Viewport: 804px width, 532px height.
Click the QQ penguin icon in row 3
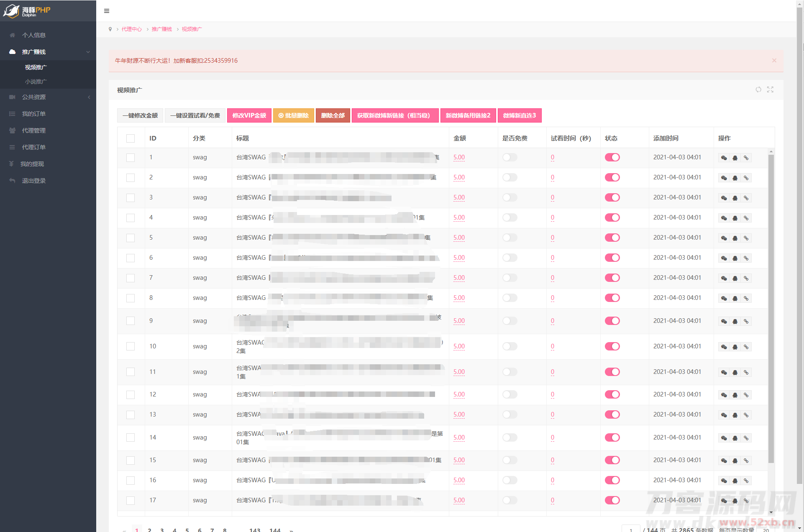(x=735, y=198)
